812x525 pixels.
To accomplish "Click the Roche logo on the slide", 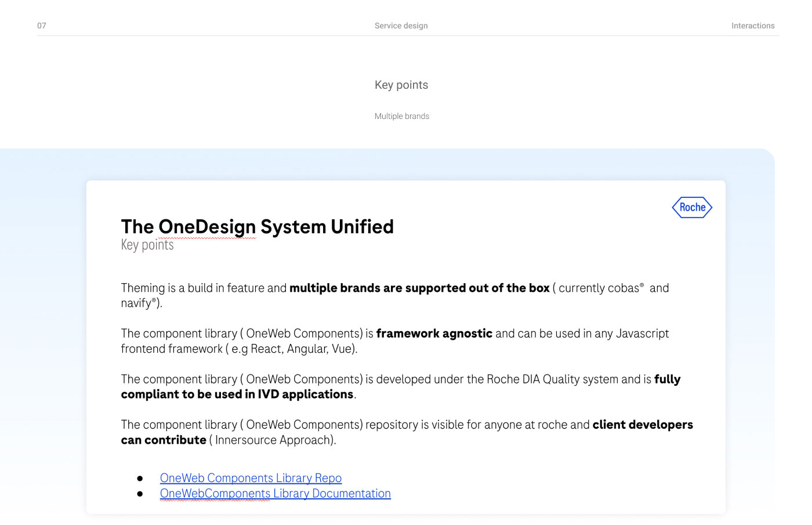I will coord(692,207).
